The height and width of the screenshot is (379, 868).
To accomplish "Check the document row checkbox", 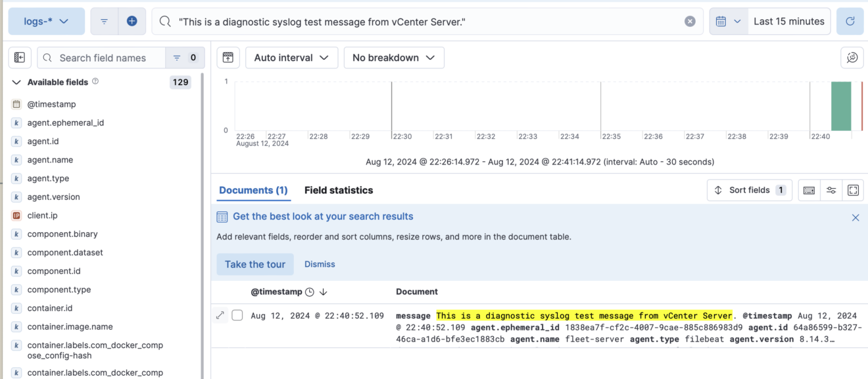I will click(237, 315).
